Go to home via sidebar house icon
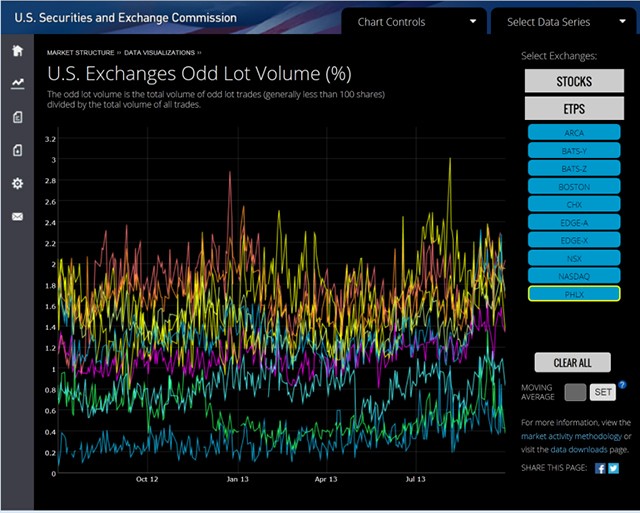640x513 pixels. 17,51
